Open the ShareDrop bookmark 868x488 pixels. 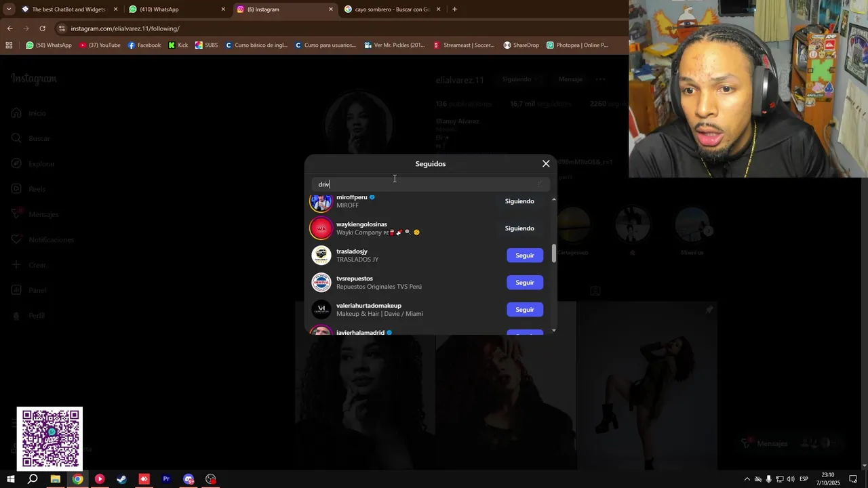(521, 45)
